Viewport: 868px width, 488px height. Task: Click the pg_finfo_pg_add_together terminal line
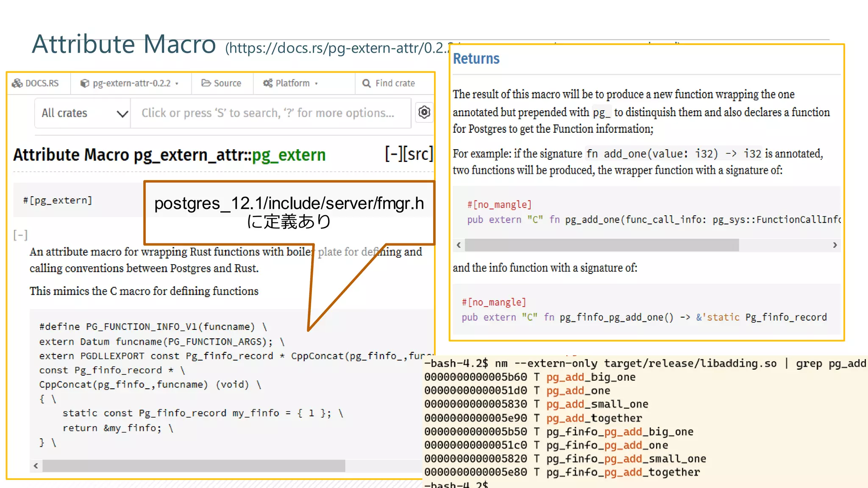(562, 472)
